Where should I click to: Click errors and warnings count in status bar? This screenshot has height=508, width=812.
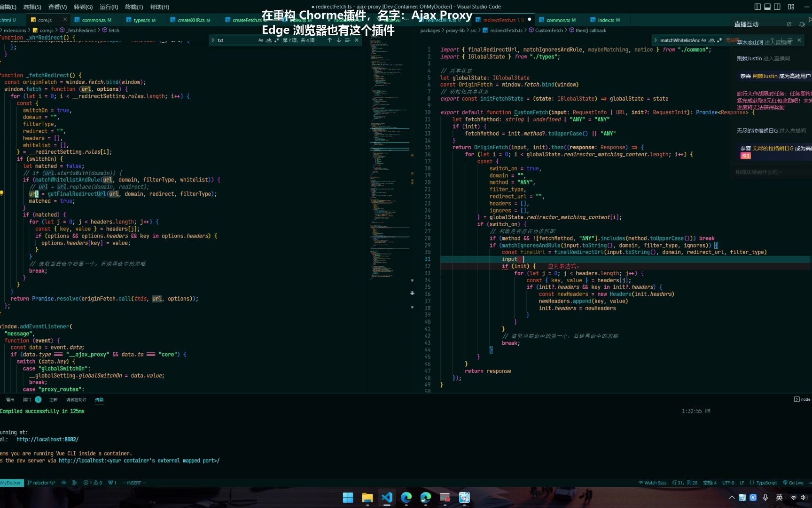point(93,483)
